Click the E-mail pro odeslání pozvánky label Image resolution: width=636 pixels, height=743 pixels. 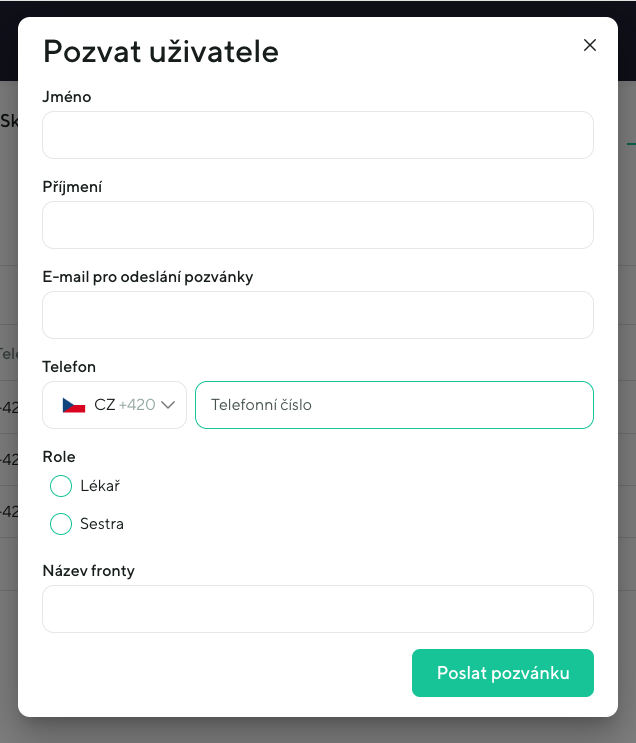147,277
